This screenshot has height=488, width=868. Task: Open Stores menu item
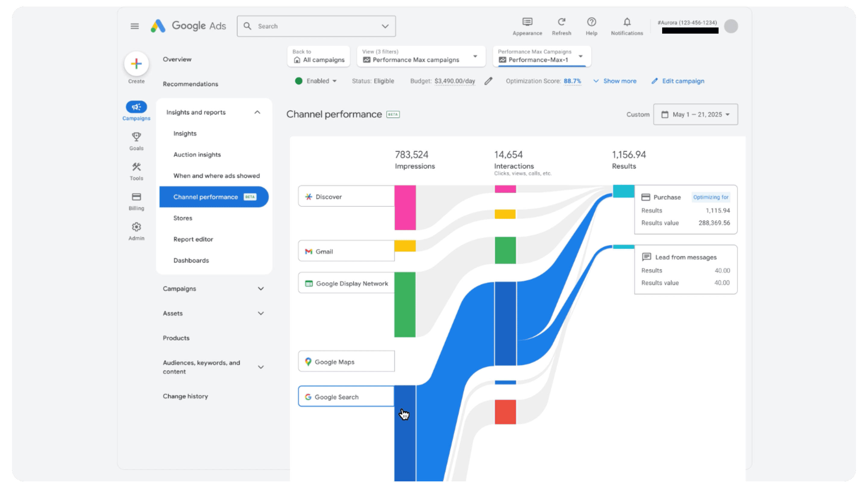(x=183, y=218)
